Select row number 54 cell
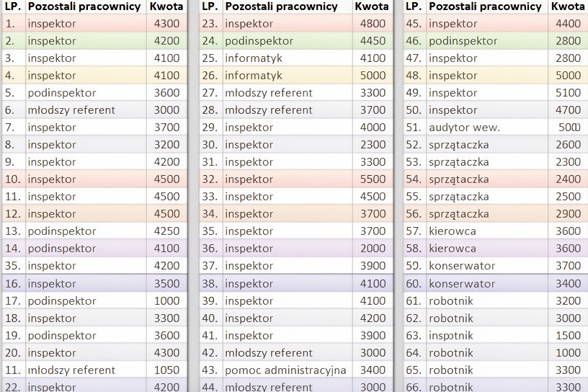 [x=414, y=179]
